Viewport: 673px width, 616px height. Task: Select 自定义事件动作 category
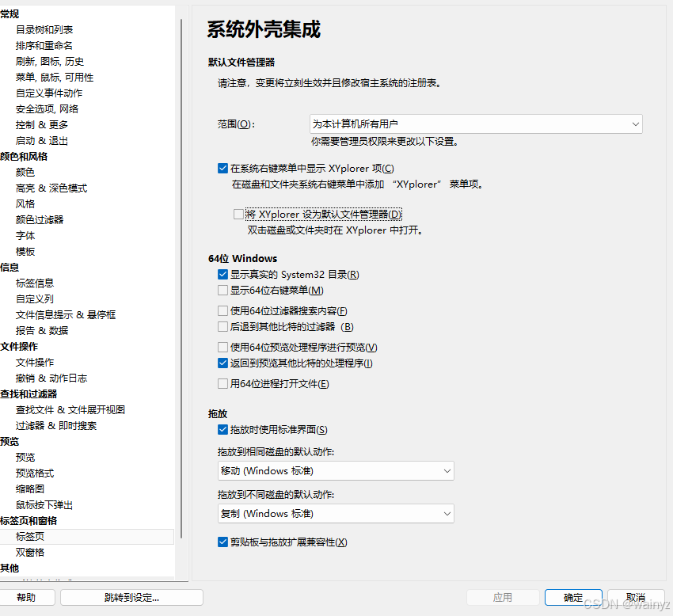[x=49, y=93]
